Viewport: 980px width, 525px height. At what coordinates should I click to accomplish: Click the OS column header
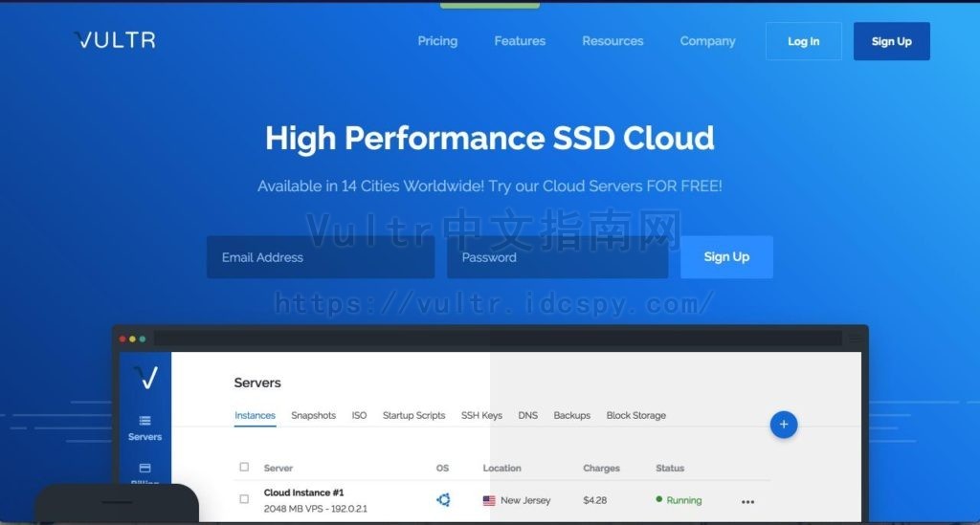(x=442, y=469)
